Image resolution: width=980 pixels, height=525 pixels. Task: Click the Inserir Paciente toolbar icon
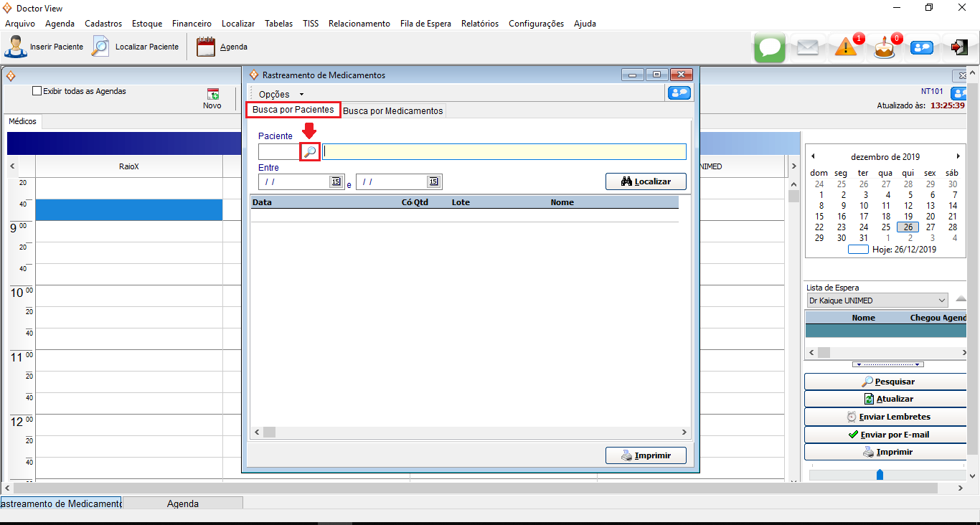tap(16, 47)
